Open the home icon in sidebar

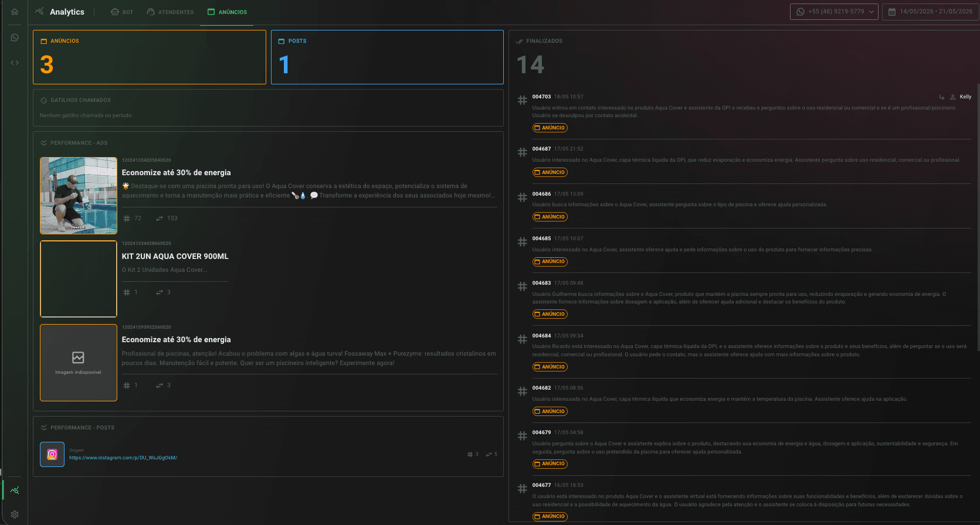click(x=15, y=12)
